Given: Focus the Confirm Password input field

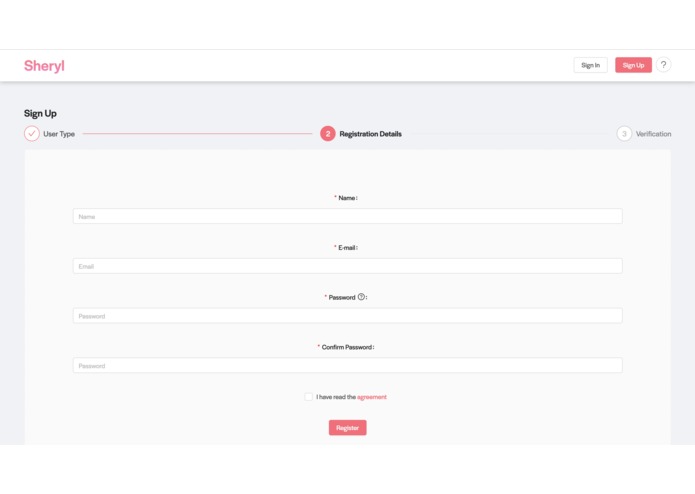Looking at the screenshot, I should 348,366.
